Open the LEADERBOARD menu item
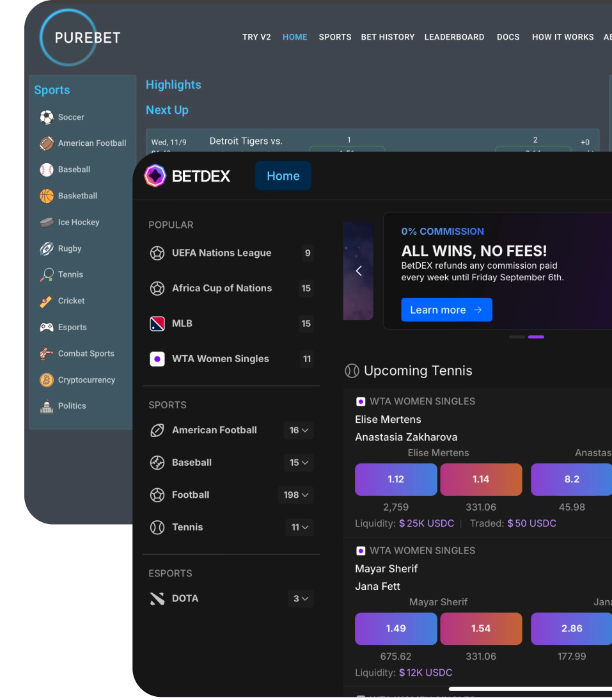612x700 pixels. coord(454,37)
